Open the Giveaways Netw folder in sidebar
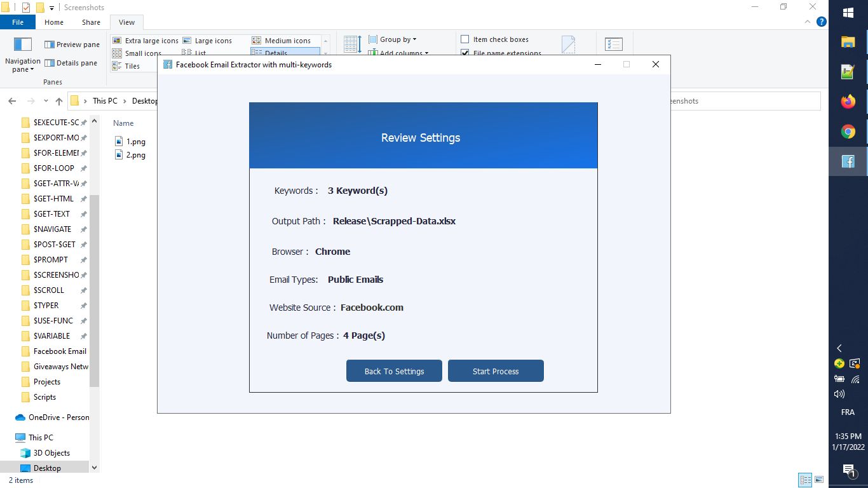Image resolution: width=868 pixels, height=488 pixels. (55, 367)
